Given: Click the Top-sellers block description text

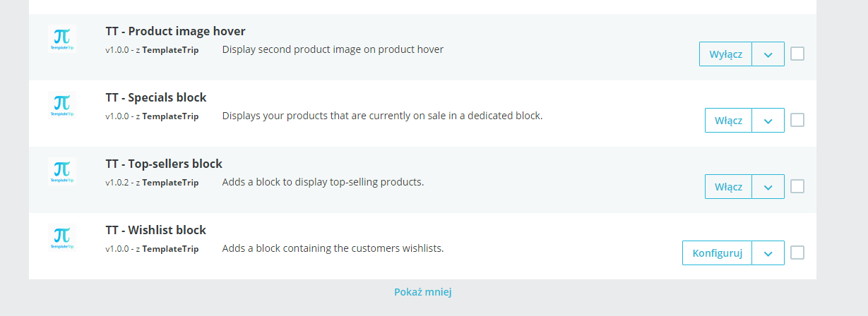Looking at the screenshot, I should (x=323, y=182).
